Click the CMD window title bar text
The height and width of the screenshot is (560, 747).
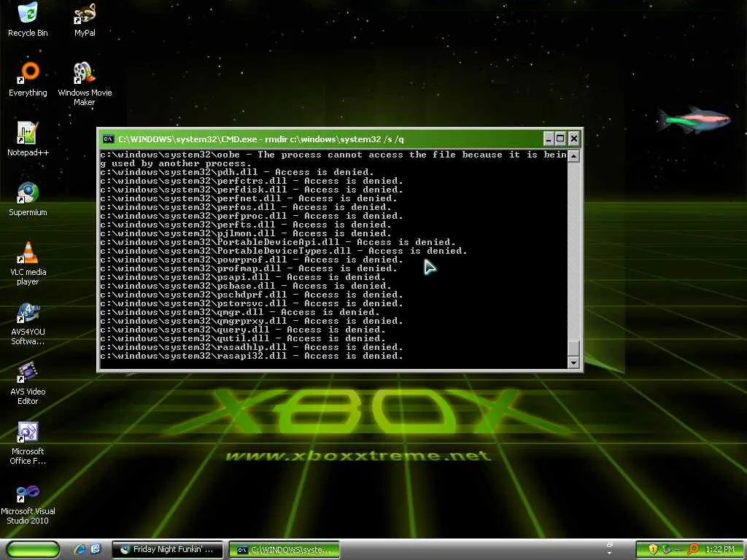261,139
